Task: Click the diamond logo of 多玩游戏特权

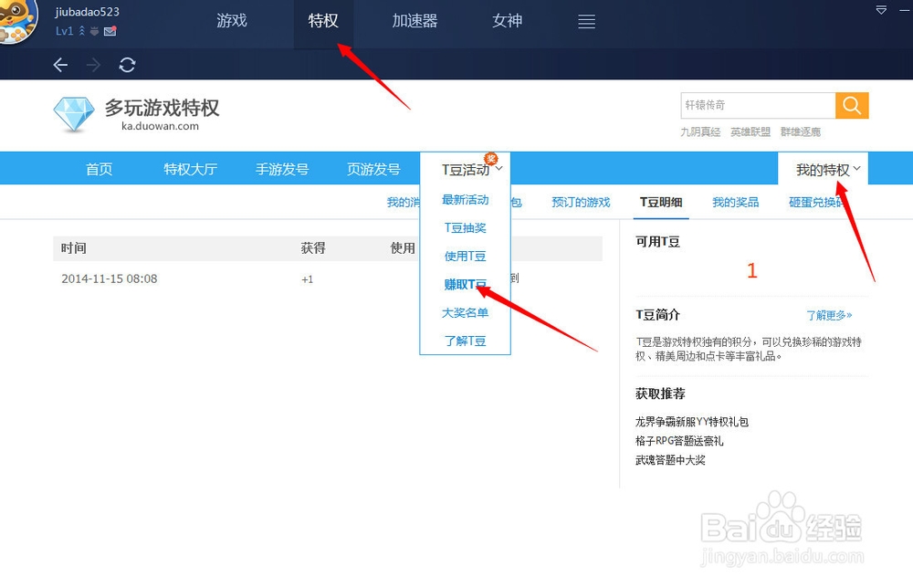Action: click(x=74, y=114)
